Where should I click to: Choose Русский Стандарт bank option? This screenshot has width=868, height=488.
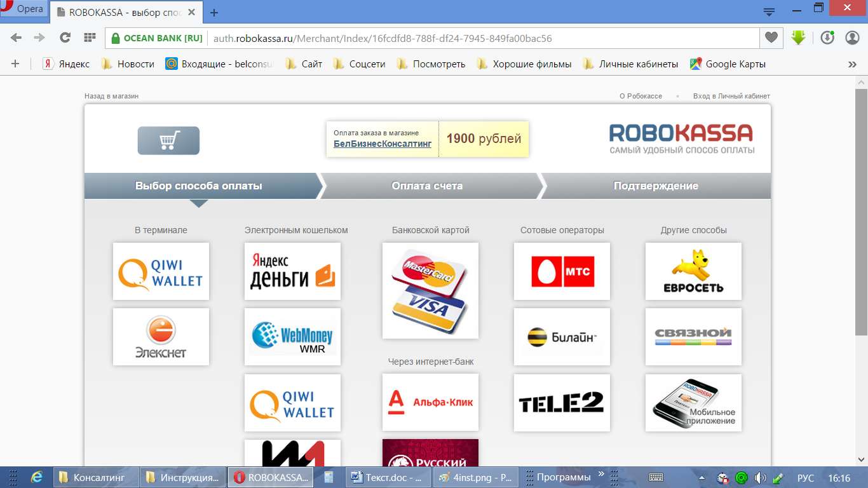click(430, 453)
